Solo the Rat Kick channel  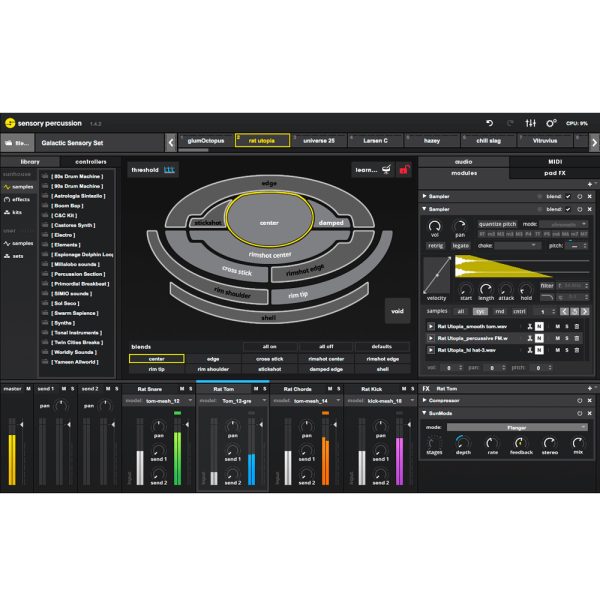coord(412,389)
